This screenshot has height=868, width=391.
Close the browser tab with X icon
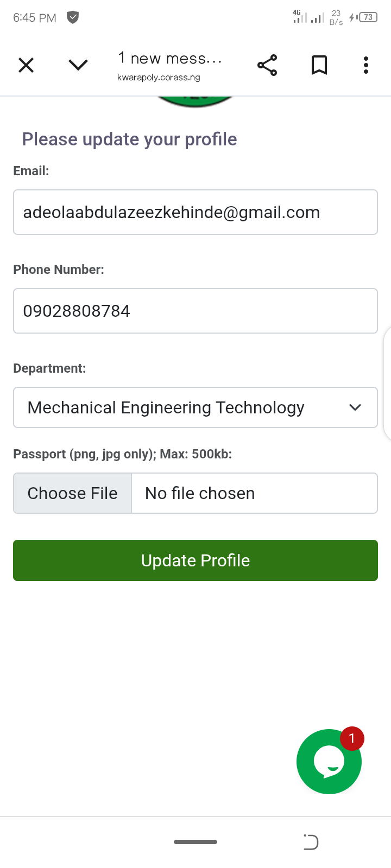coord(26,66)
